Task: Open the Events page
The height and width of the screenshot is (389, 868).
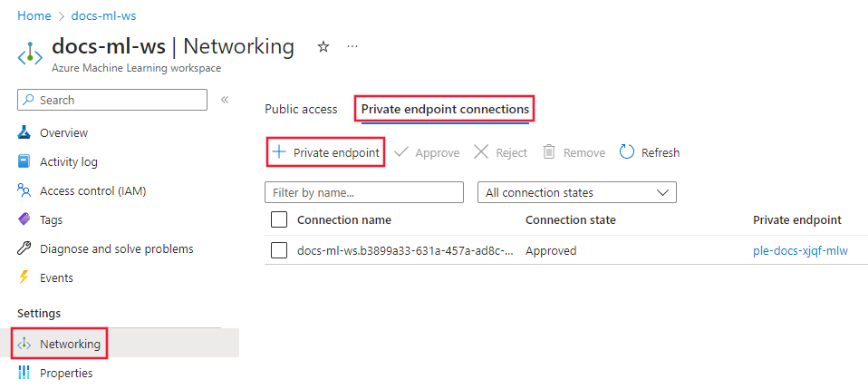Action: tap(56, 277)
